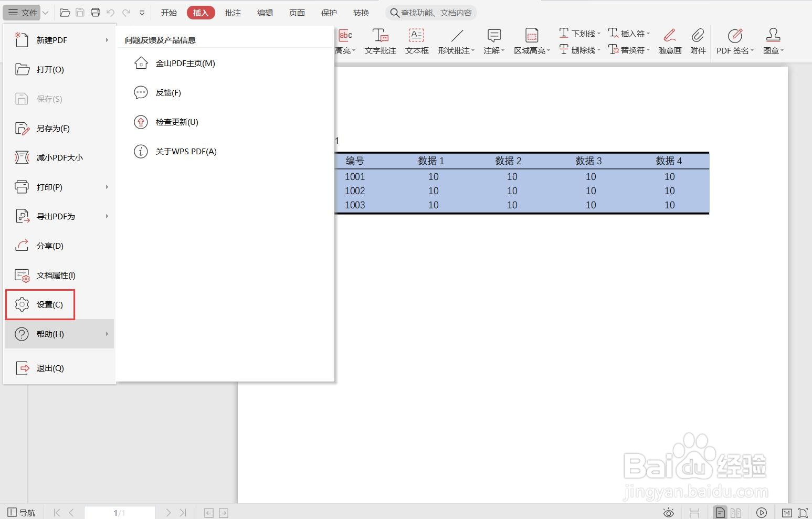Open 文档属性(I) in file menu

pyautogui.click(x=59, y=275)
